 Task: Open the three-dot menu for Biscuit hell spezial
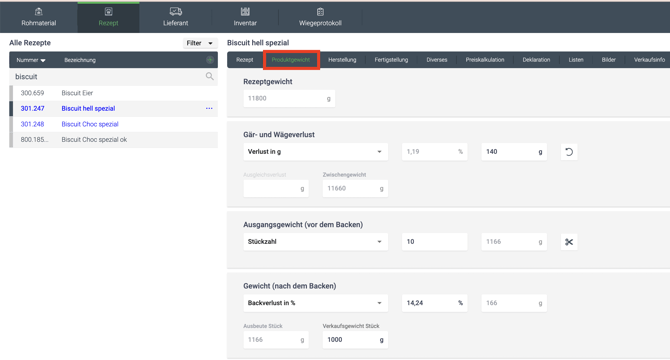coord(209,108)
